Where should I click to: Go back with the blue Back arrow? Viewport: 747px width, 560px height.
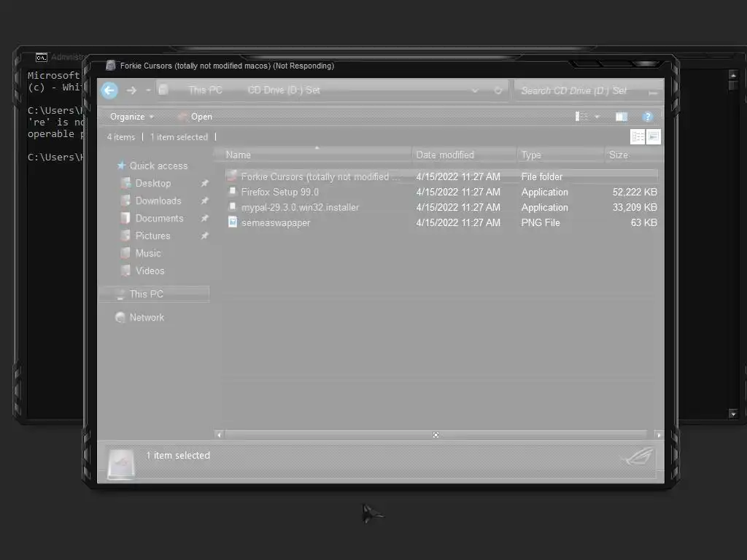[109, 90]
